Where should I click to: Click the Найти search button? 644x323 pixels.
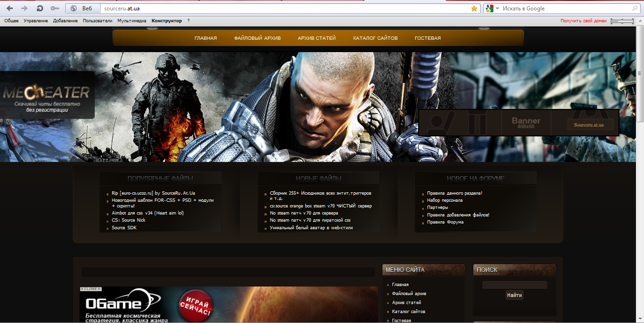pyautogui.click(x=514, y=295)
